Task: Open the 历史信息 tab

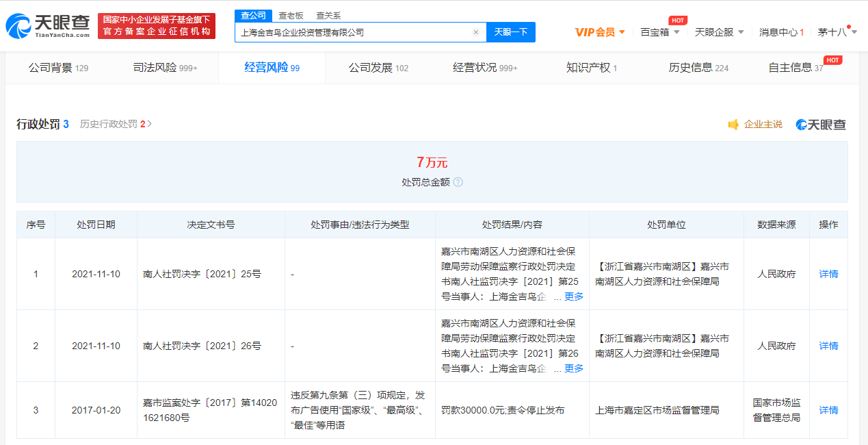Action: (698, 68)
